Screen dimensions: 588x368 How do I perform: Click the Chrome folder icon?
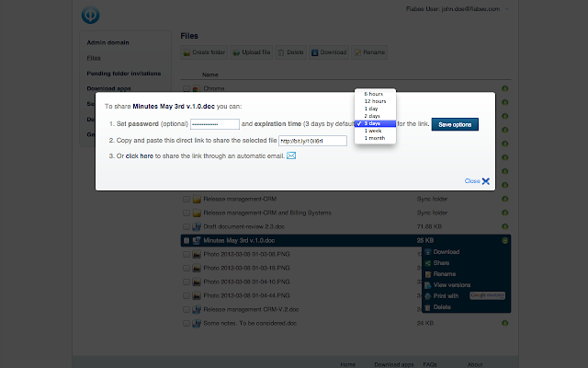click(197, 89)
